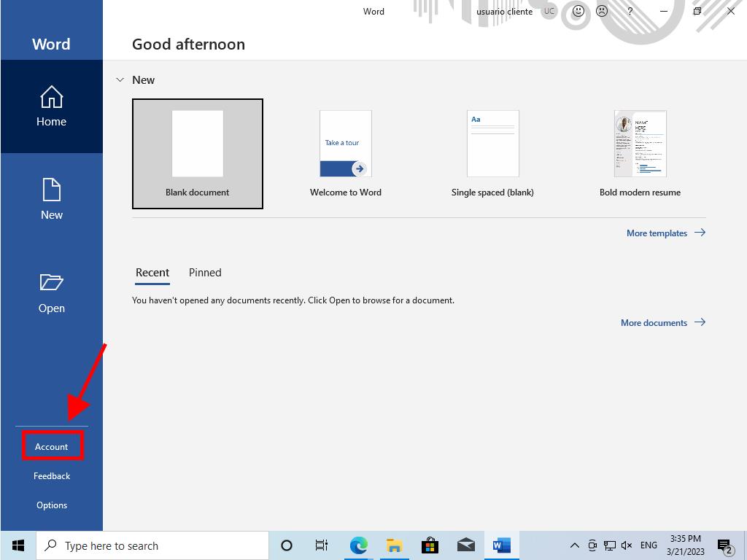The width and height of the screenshot is (747, 560).
Task: Send a frown feedback face icon
Action: tap(602, 12)
